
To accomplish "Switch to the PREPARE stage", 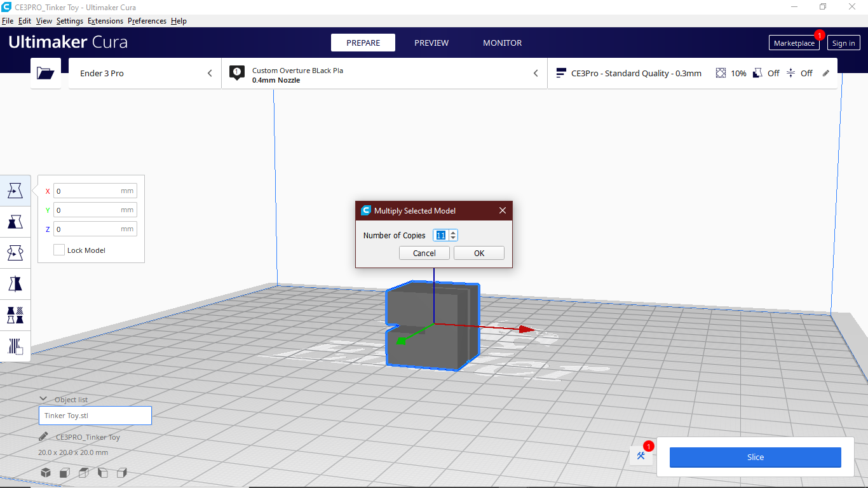I will point(363,43).
